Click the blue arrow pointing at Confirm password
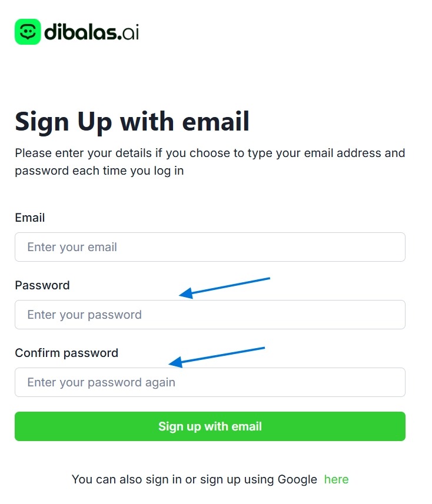432x504 pixels. (217, 356)
